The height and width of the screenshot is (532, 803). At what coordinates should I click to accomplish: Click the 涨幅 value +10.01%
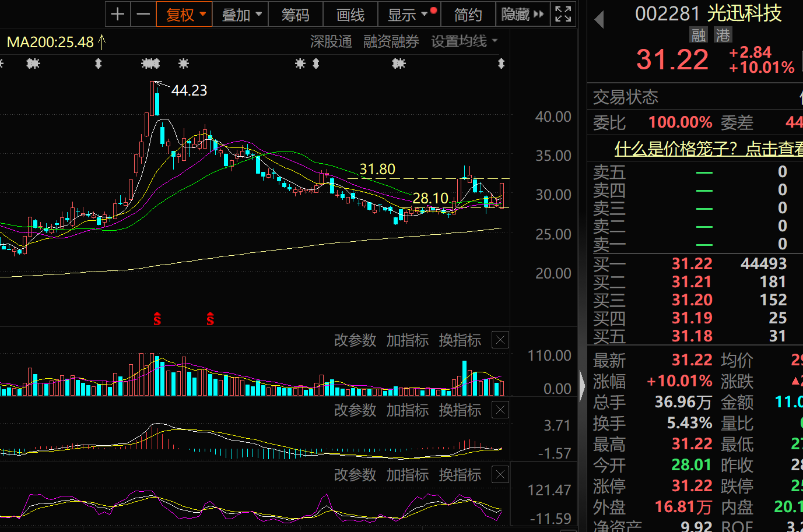tap(680, 381)
